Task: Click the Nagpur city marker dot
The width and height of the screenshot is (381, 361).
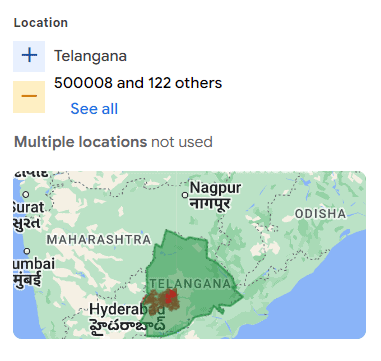Action: pyautogui.click(x=185, y=195)
